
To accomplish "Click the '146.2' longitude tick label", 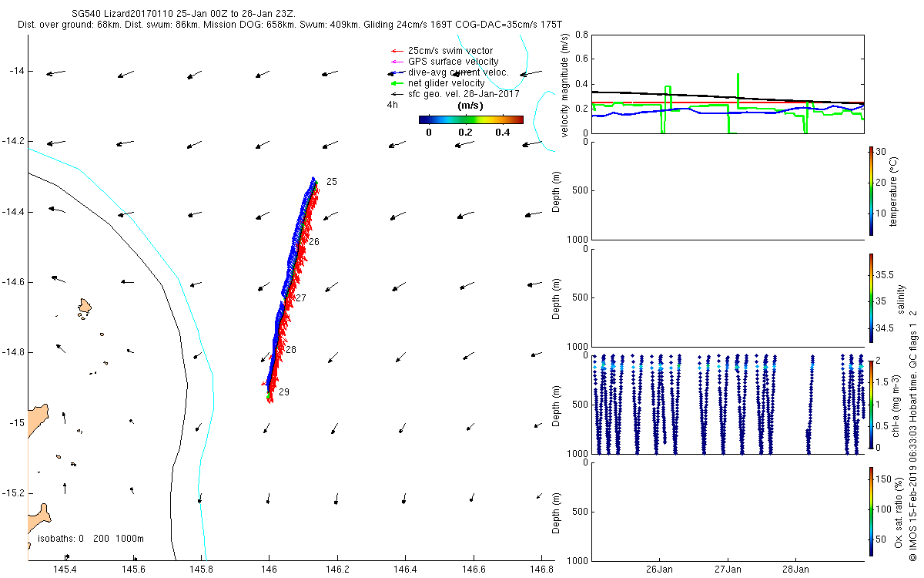I will coord(336,570).
